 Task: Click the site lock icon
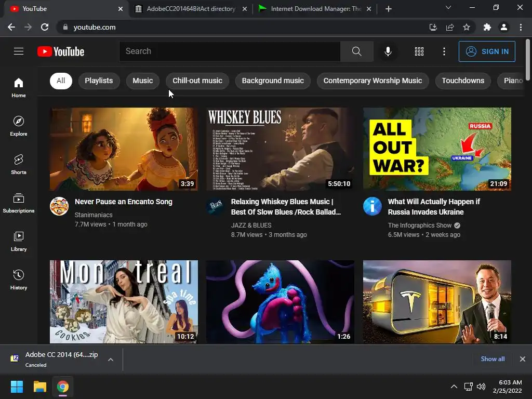(x=65, y=27)
